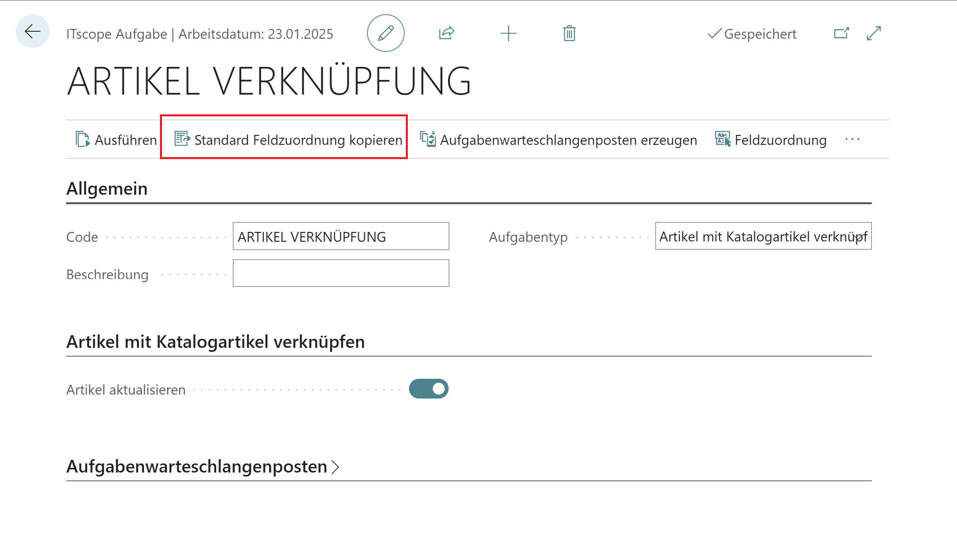Collapse the Allgemein section header
Viewport: 957px width, 560px height.
pyautogui.click(x=107, y=188)
